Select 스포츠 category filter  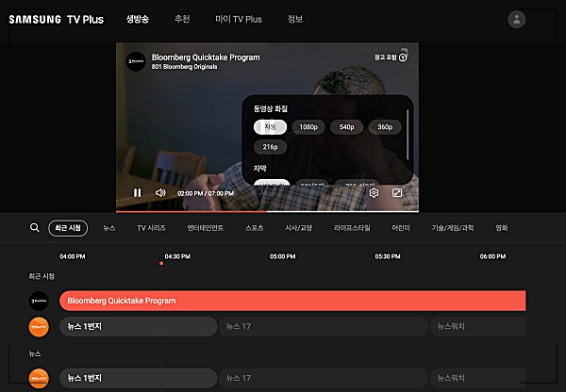point(254,228)
